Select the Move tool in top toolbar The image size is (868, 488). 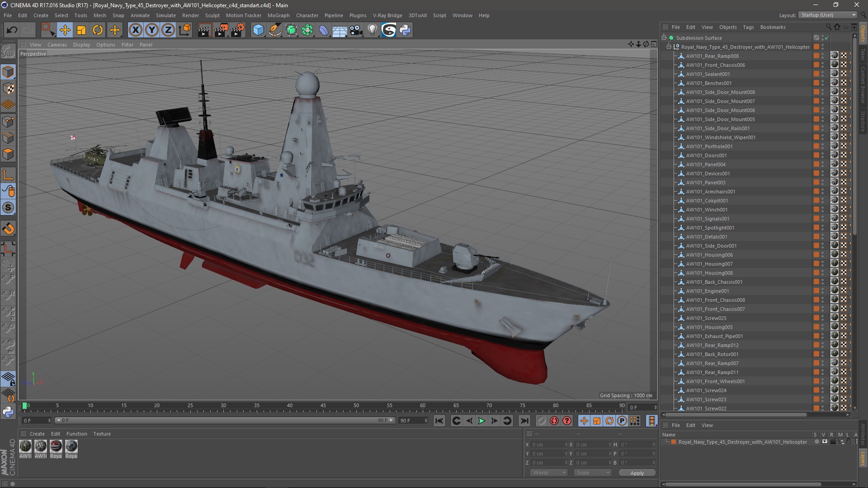pos(65,30)
